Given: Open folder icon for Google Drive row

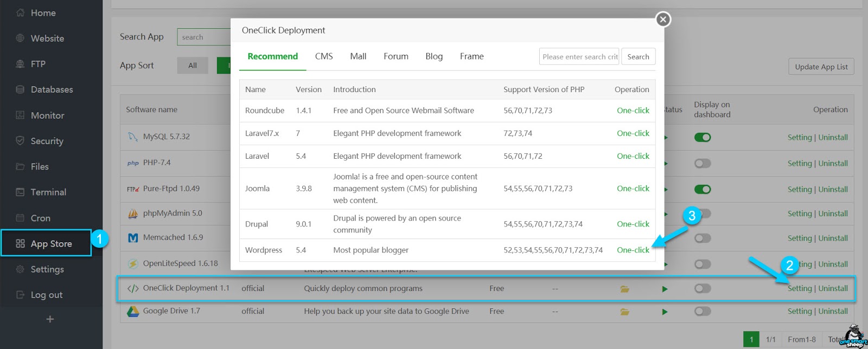Looking at the screenshot, I should [625, 312].
